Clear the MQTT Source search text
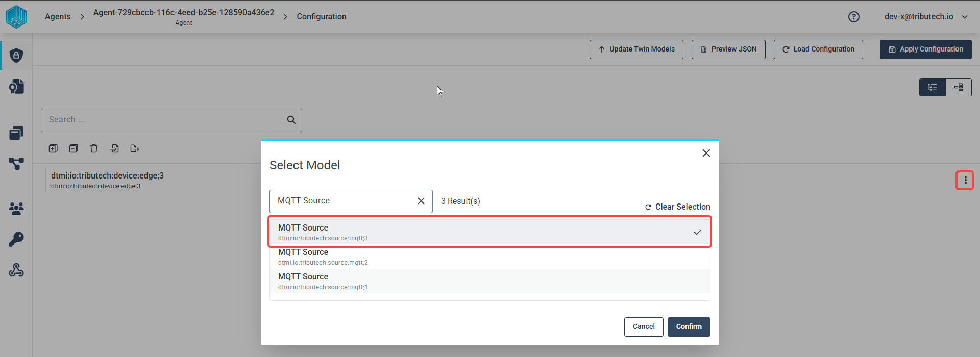This screenshot has width=980, height=357. [421, 201]
